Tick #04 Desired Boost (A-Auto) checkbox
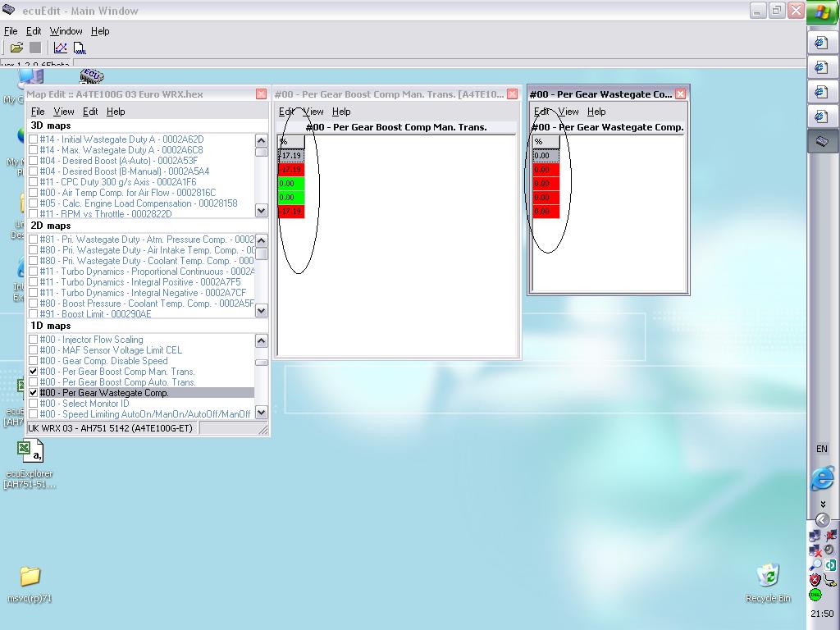 pyautogui.click(x=33, y=161)
